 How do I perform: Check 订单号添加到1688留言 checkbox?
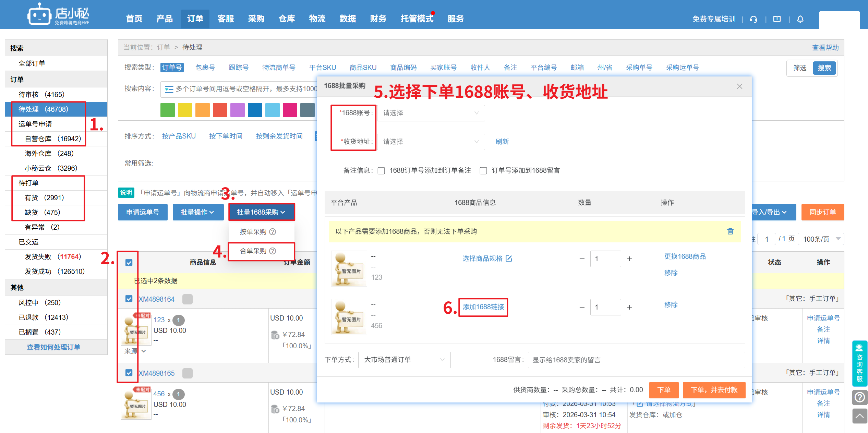coord(483,171)
